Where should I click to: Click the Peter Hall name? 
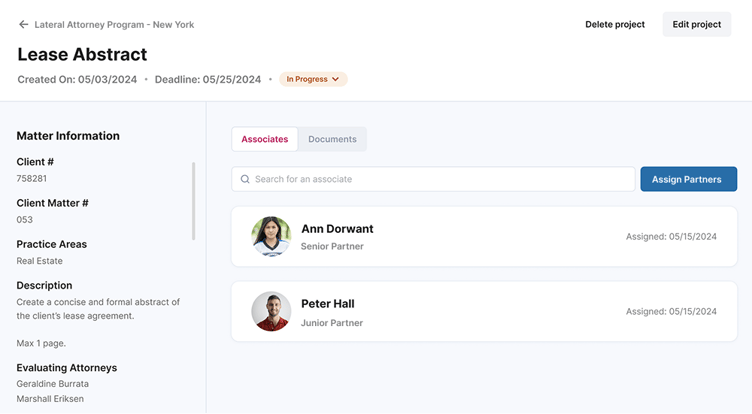pyautogui.click(x=328, y=304)
